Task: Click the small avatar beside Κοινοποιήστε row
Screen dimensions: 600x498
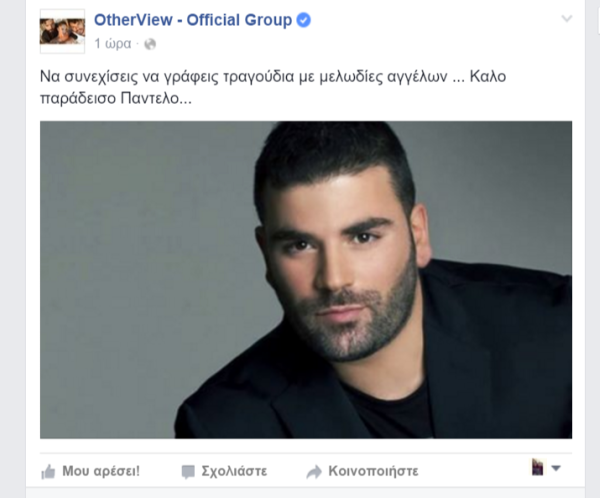Action: (x=537, y=467)
